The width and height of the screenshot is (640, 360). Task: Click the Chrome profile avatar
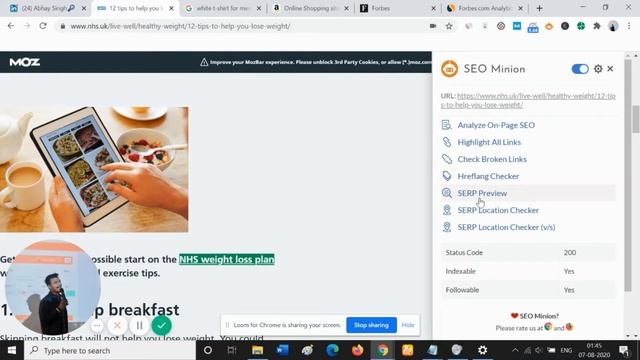613,26
